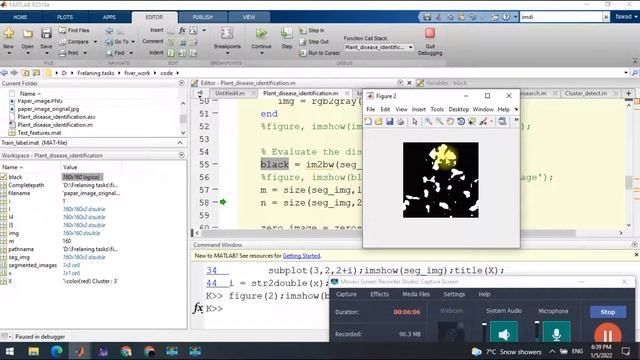Click the line 44 link in Command Window
Image resolution: width=640 pixels, height=360 pixels.
[211, 283]
